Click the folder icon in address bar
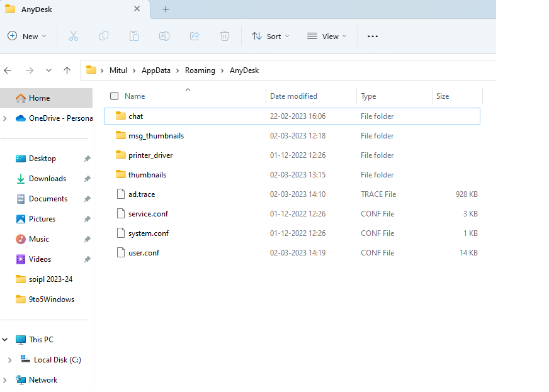Image resolution: width=549 pixels, height=392 pixels. (91, 70)
